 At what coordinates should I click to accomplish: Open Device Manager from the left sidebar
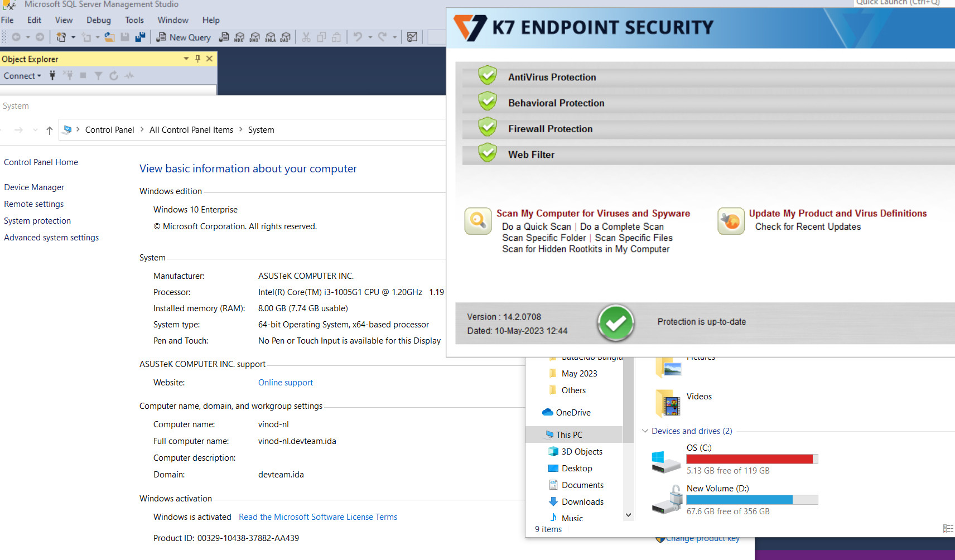click(34, 187)
